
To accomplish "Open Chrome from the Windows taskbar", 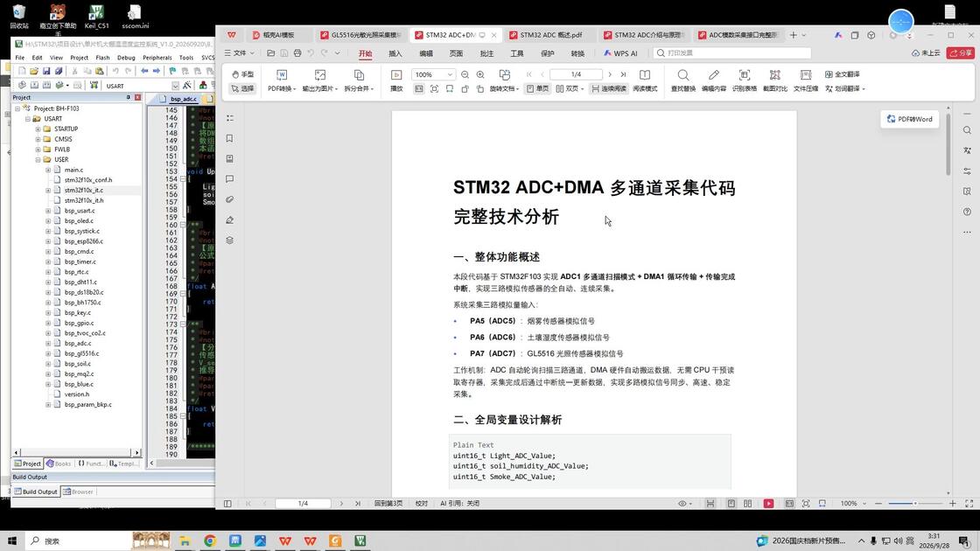I will [x=210, y=541].
